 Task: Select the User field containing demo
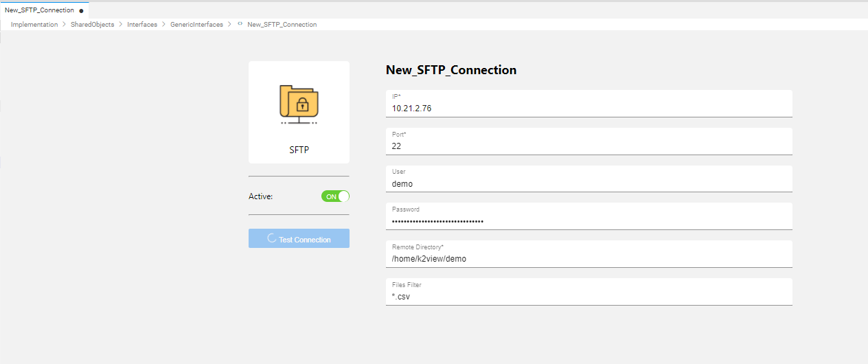pos(589,183)
